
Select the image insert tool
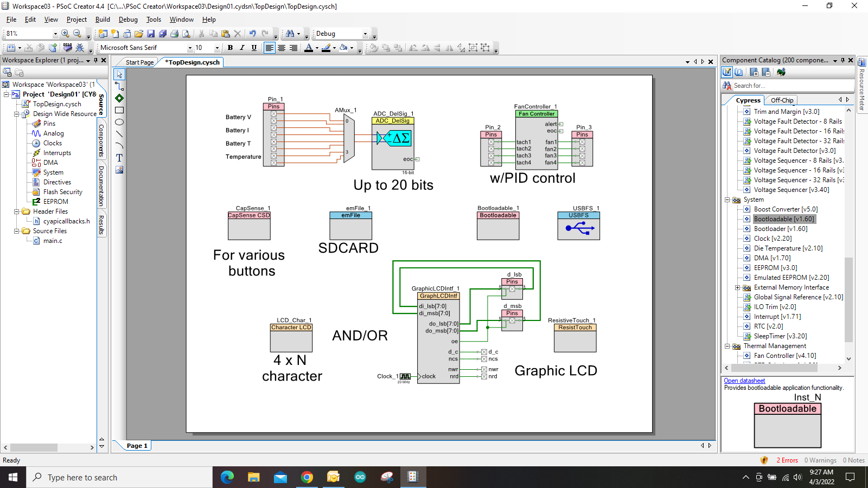(x=119, y=170)
